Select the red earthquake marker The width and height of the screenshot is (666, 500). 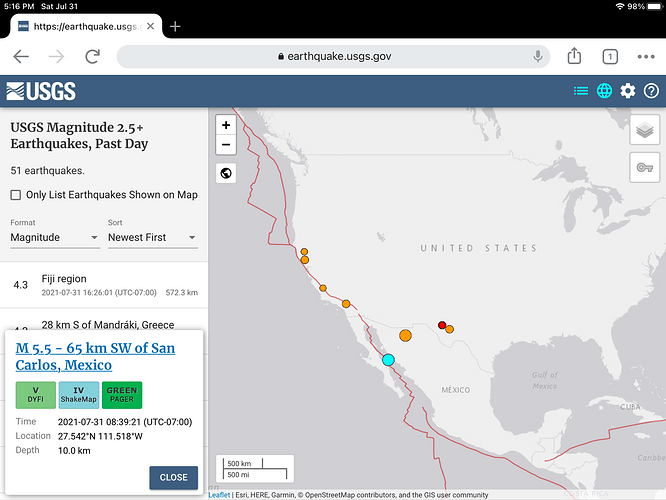click(442, 325)
